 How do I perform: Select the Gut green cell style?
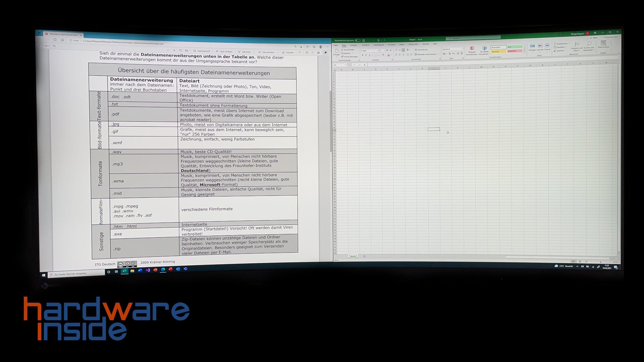(x=515, y=47)
